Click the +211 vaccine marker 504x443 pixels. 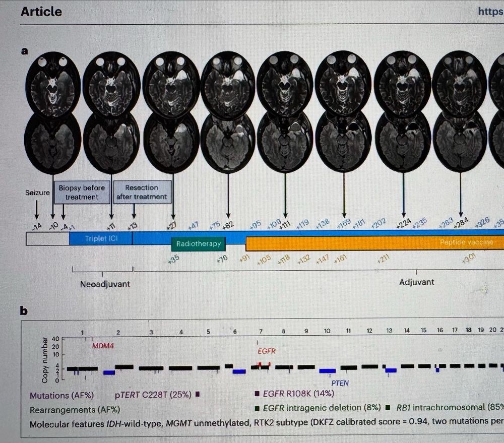tap(384, 259)
